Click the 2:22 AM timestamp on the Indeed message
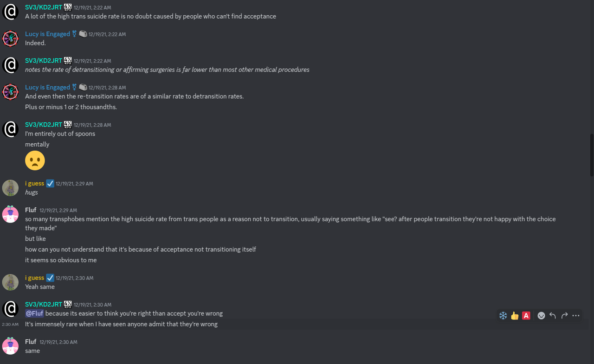 click(107, 34)
